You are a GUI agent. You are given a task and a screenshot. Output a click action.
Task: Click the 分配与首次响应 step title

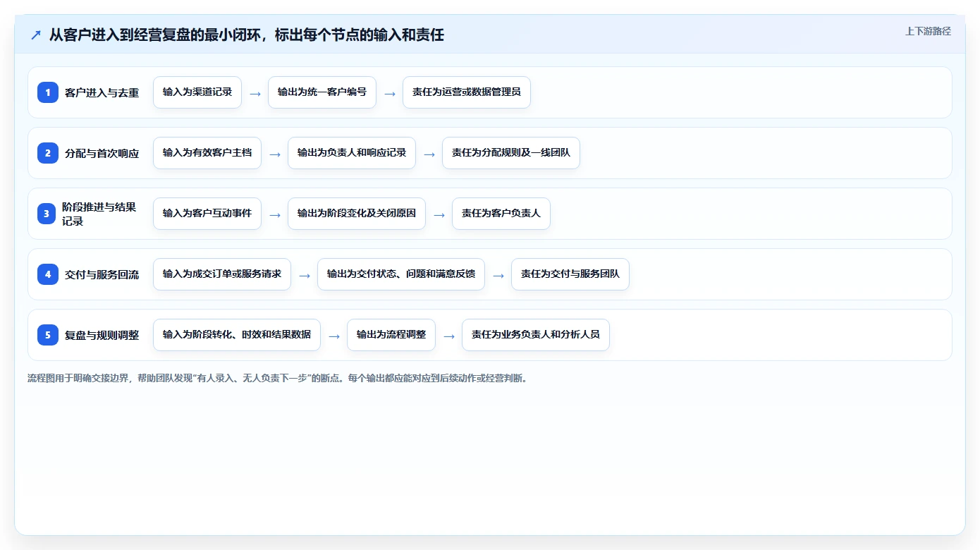(102, 153)
